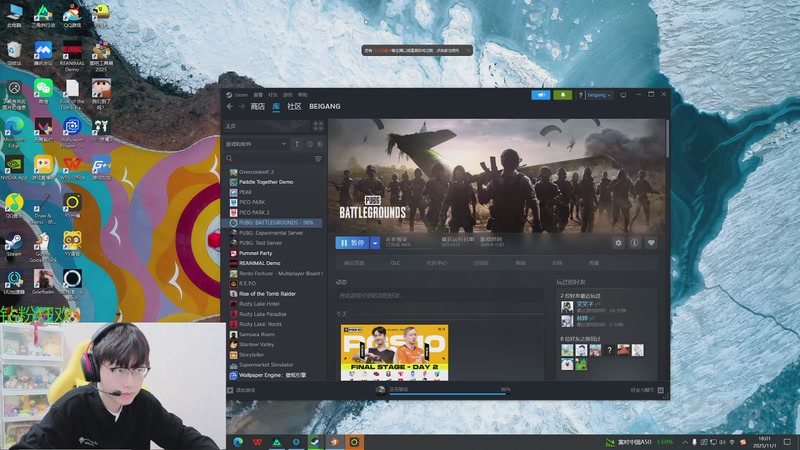The width and height of the screenshot is (800, 450).
Task: Open Steam from the taskbar
Action: (x=315, y=442)
